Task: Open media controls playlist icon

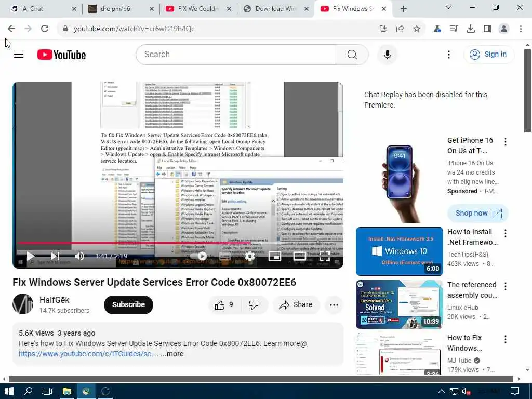Action: click(454, 29)
